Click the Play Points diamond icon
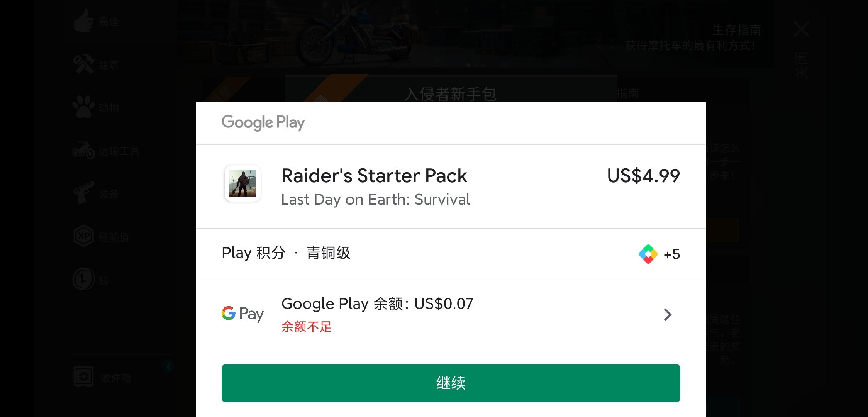 (648, 254)
